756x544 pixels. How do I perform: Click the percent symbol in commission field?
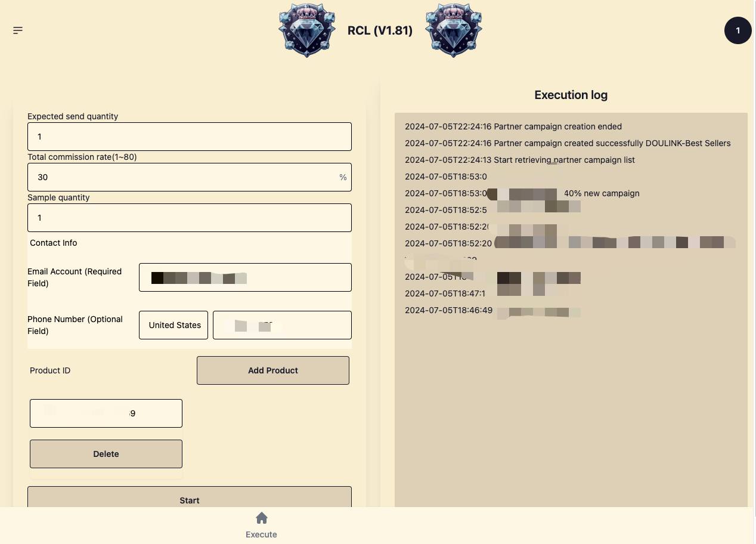pos(343,177)
